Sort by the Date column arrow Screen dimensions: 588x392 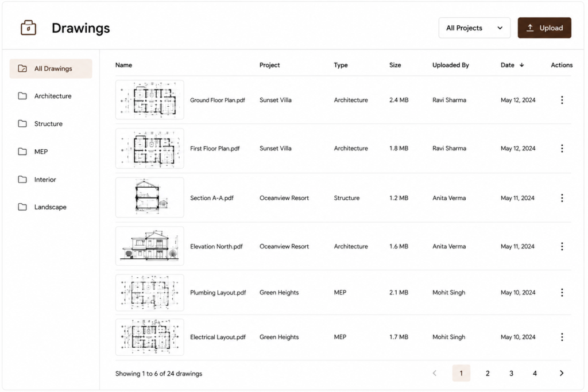point(521,65)
